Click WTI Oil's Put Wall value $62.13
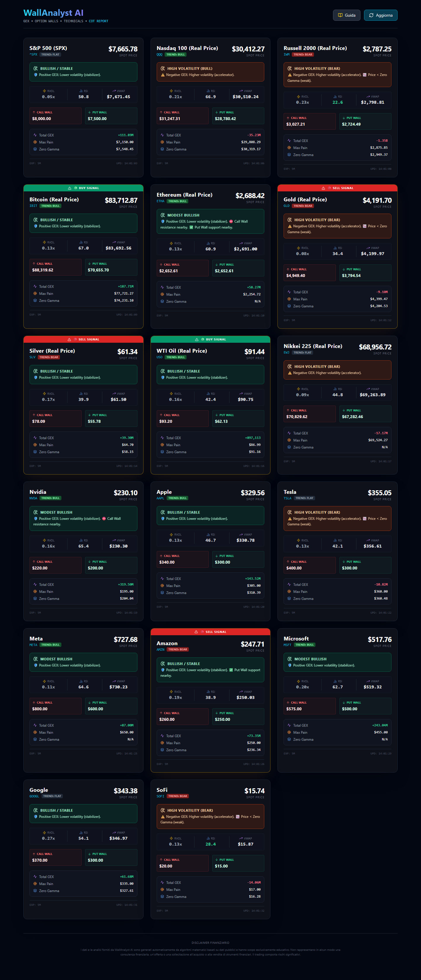Screen dimensions: 421x980 221,421
